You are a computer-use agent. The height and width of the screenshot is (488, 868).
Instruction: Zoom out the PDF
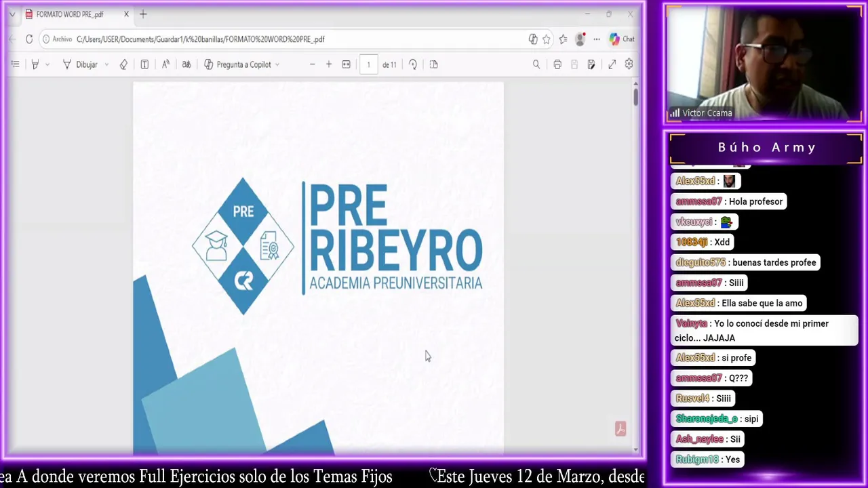click(312, 64)
